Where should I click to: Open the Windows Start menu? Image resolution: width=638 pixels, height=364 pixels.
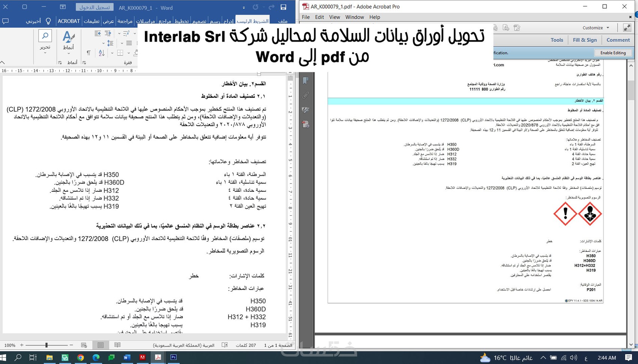(4, 357)
